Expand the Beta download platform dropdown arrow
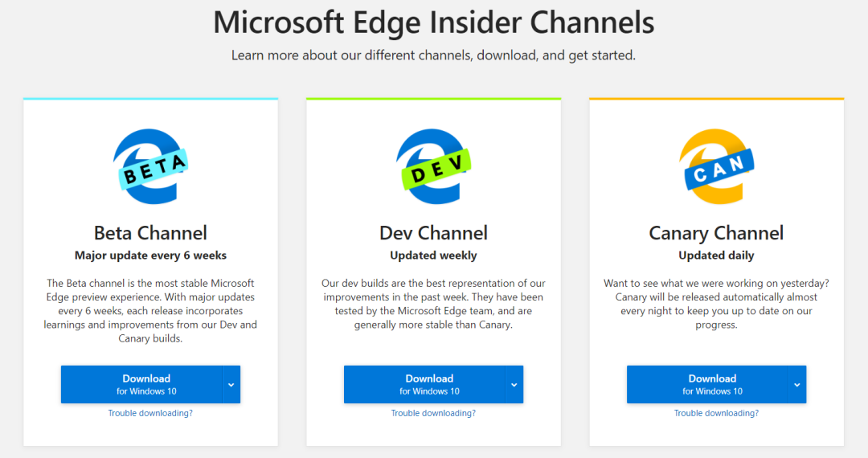 pyautogui.click(x=231, y=385)
